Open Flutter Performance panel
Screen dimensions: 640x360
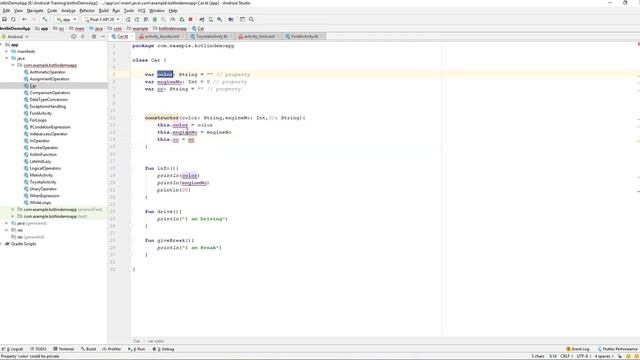click(x=618, y=349)
